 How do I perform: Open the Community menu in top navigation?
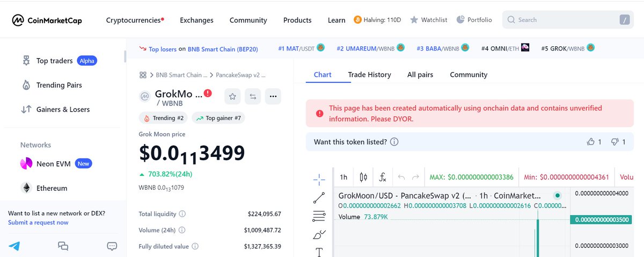pyautogui.click(x=248, y=20)
